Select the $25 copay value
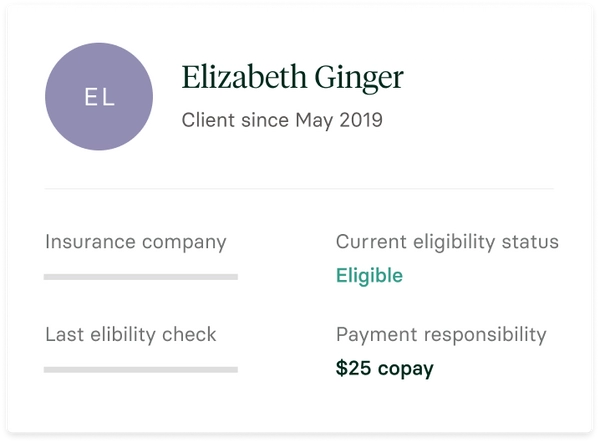The image size is (600, 443). [385, 368]
